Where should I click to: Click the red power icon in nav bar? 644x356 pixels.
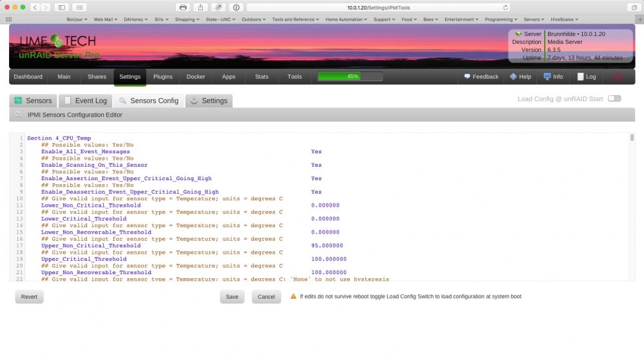pos(618,77)
